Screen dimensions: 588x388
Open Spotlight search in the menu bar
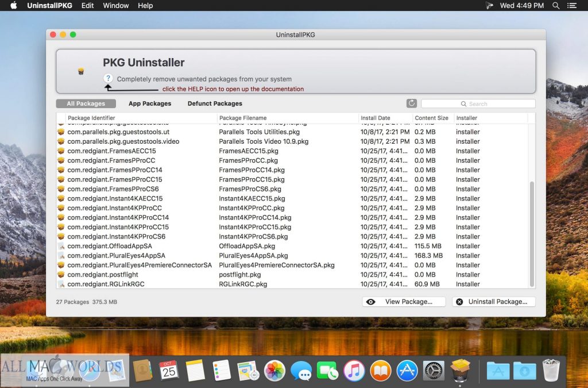pos(556,6)
